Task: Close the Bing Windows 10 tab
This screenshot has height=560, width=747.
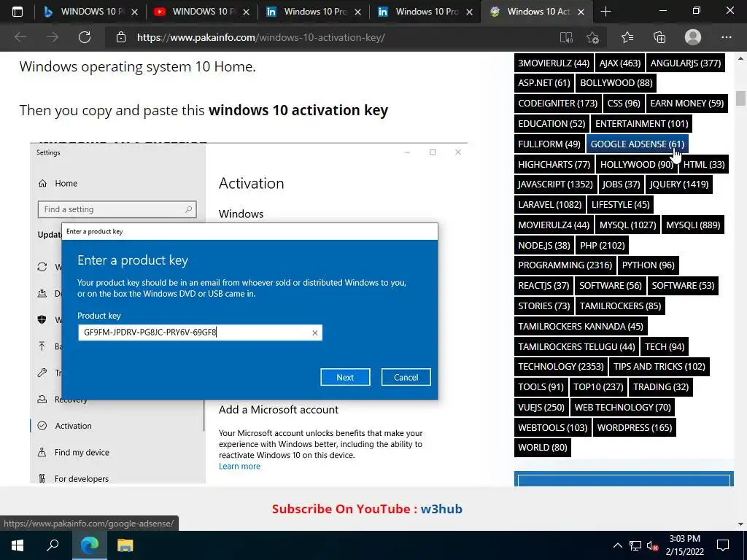Action: click(134, 12)
